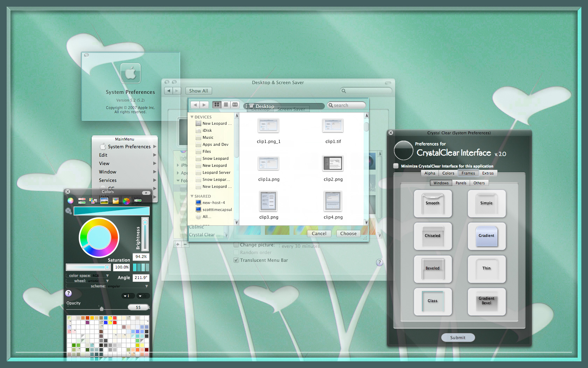Open scotttimecapsul in Shared list

tap(211, 210)
